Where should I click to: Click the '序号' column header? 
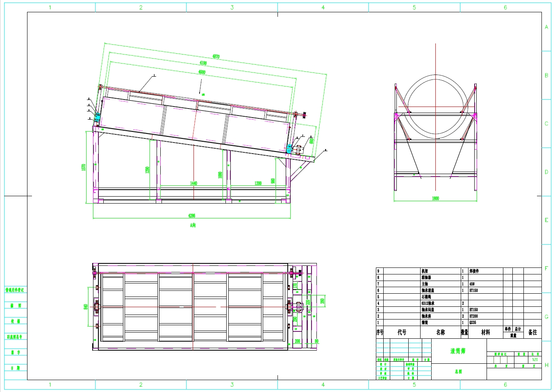[x=380, y=332]
